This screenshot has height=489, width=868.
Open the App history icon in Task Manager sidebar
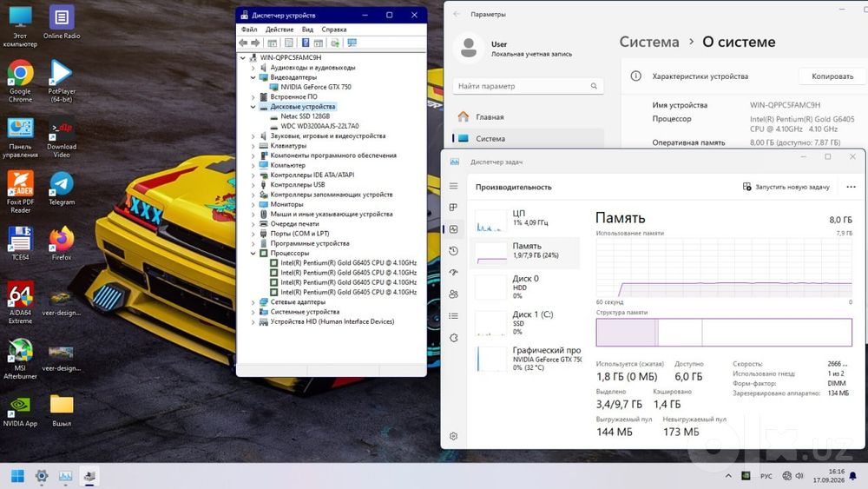[x=454, y=251]
